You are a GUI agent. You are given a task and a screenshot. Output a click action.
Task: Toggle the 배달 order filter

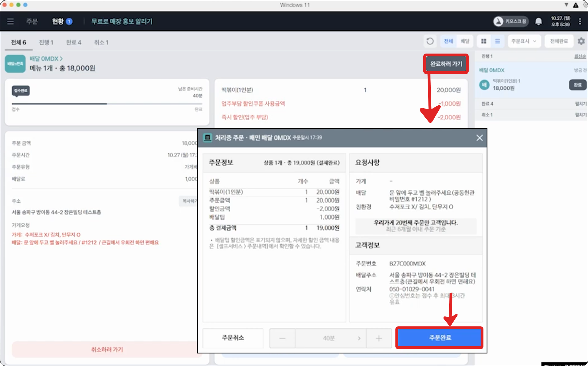click(x=465, y=41)
